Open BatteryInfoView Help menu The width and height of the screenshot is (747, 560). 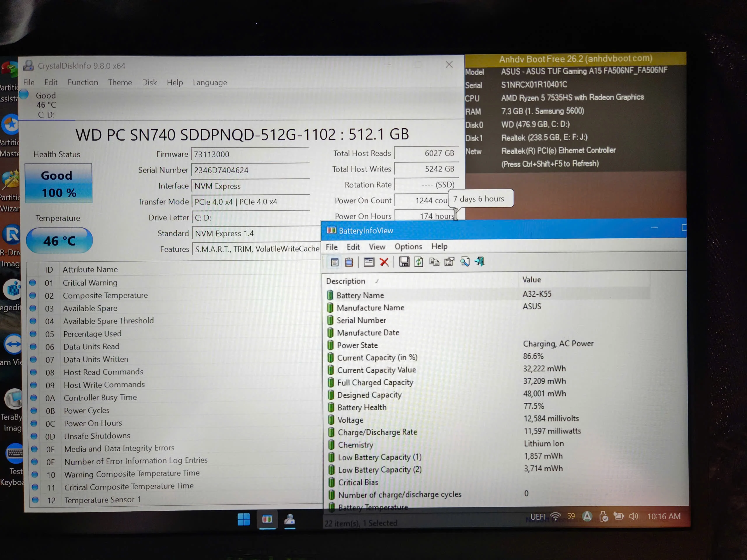coord(439,246)
